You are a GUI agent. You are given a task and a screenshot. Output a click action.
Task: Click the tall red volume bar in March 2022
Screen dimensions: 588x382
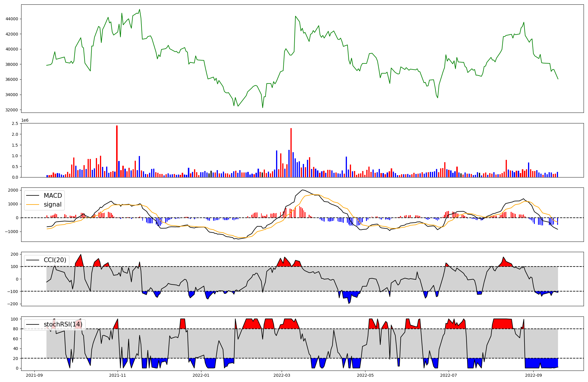point(291,153)
